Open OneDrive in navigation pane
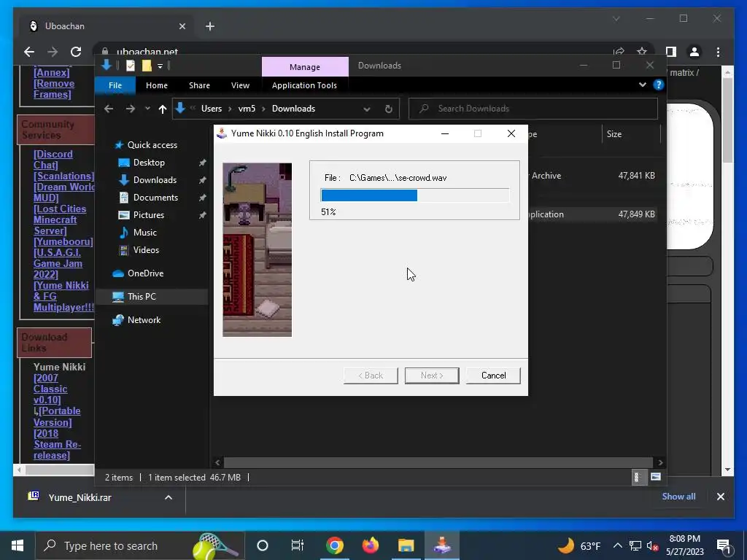The height and width of the screenshot is (560, 747). point(145,273)
